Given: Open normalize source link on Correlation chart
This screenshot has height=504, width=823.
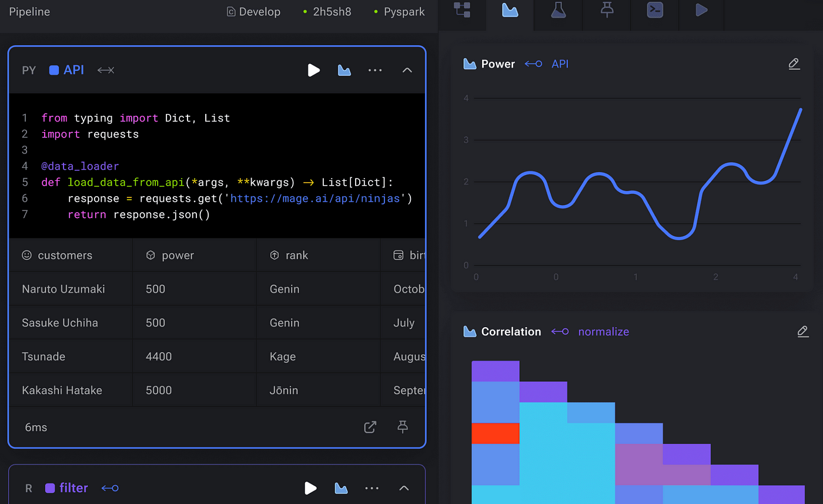Looking at the screenshot, I should tap(603, 332).
